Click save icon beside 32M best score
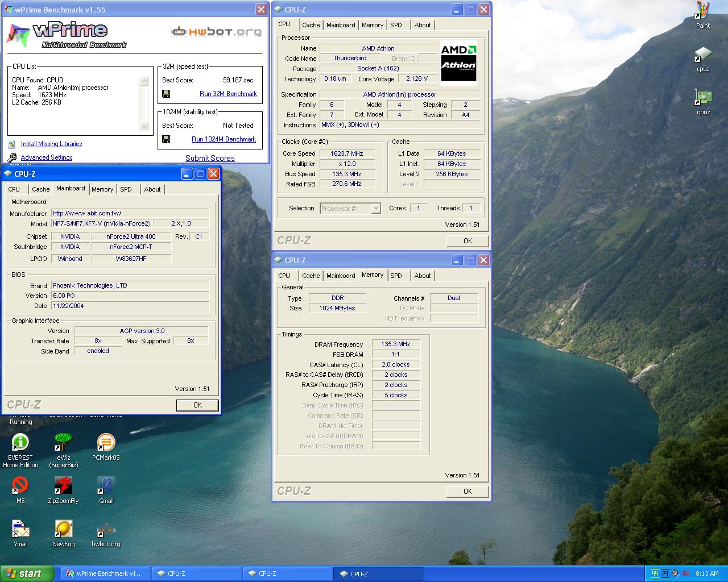The image size is (728, 582). 166,94
